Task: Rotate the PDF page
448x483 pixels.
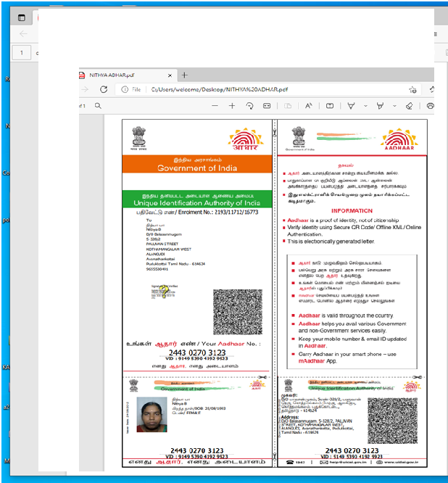Action: [x=249, y=106]
